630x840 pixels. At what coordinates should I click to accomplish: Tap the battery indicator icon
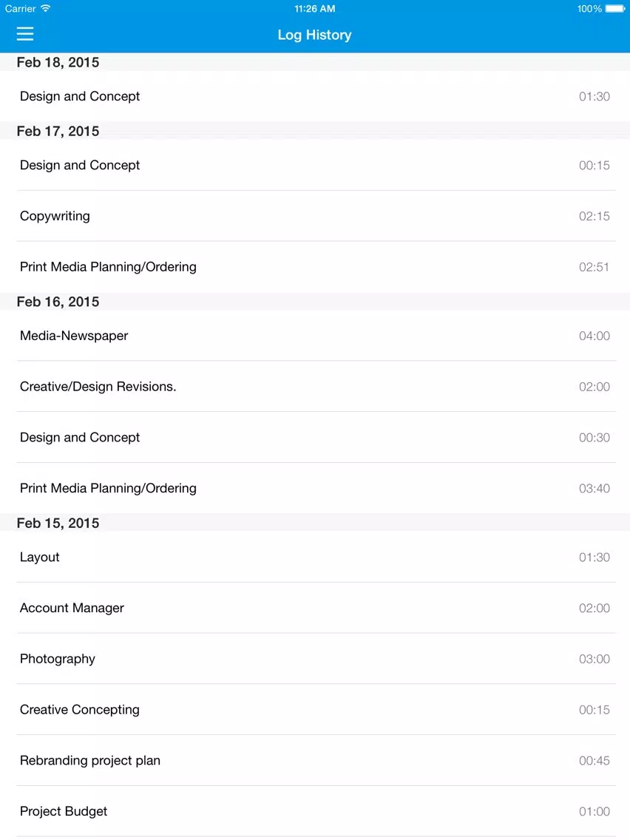(614, 9)
